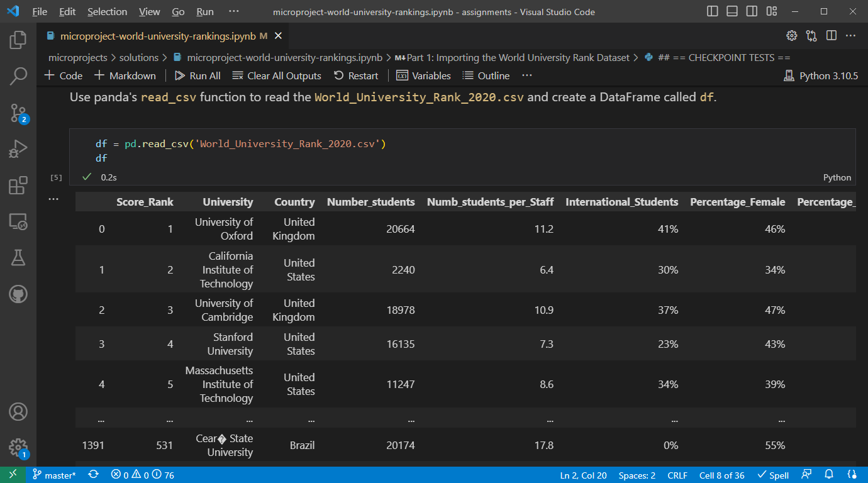
Task: Open the Run and Debug view
Action: 18,149
